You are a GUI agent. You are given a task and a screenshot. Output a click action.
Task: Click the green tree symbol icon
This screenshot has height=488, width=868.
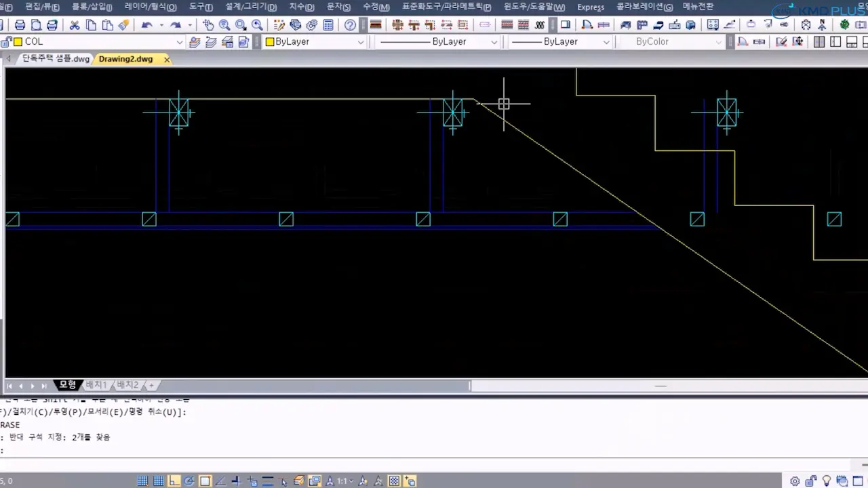pyautogui.click(x=845, y=25)
